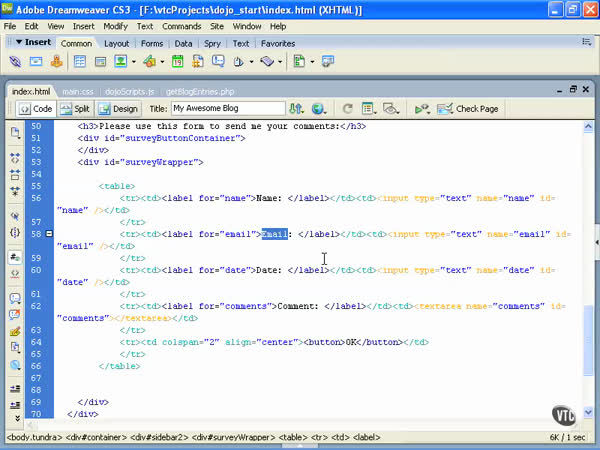Click the File Management icon in Document toolbar
The width and height of the screenshot is (600, 450).
[296, 108]
